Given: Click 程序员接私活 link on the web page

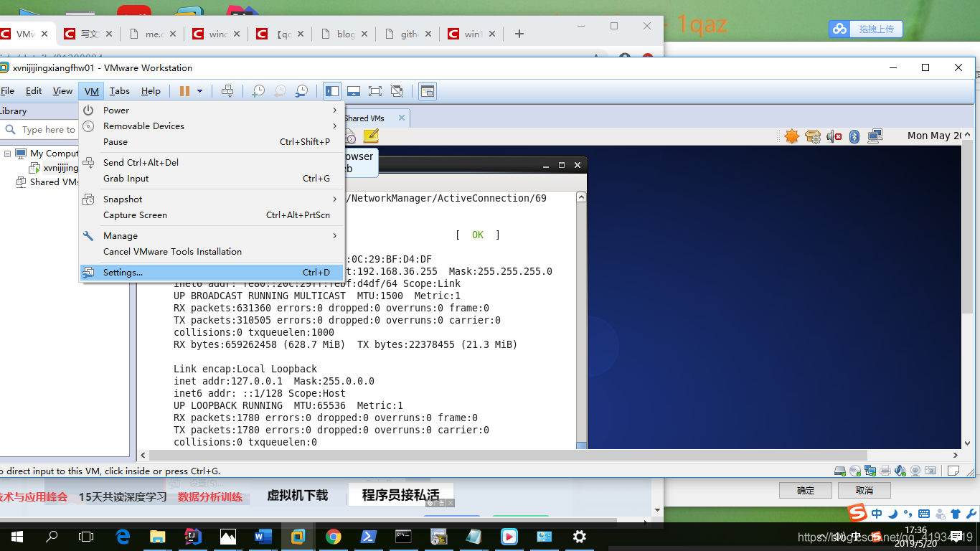Looking at the screenshot, I should [400, 495].
